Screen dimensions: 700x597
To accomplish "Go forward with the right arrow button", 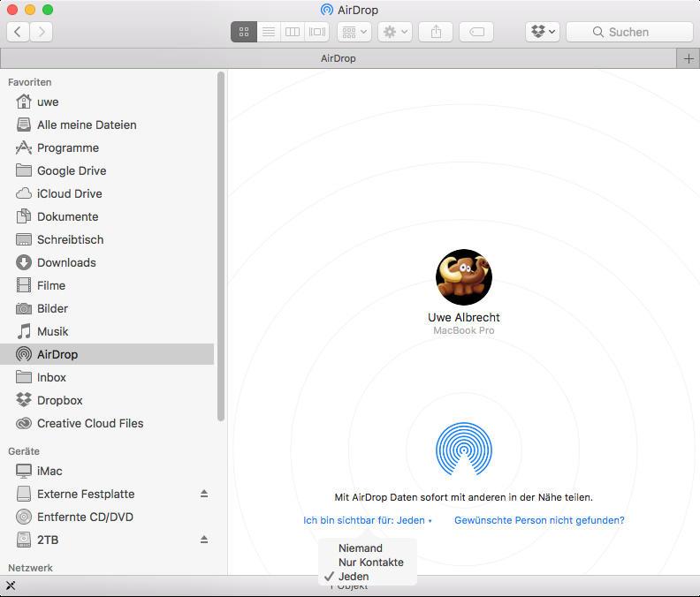I will tap(42, 32).
